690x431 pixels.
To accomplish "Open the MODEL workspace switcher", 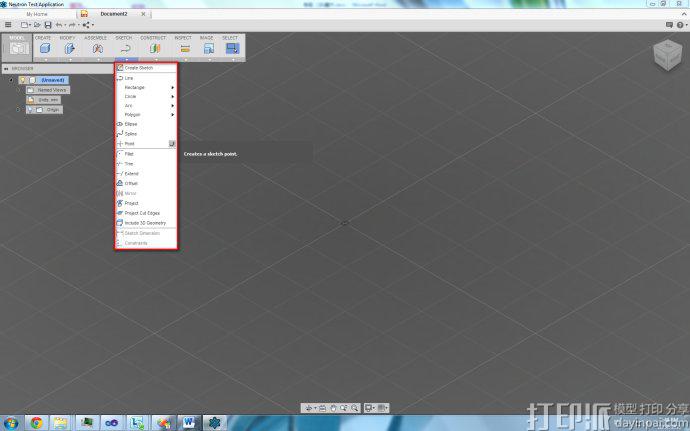I will coord(17,47).
